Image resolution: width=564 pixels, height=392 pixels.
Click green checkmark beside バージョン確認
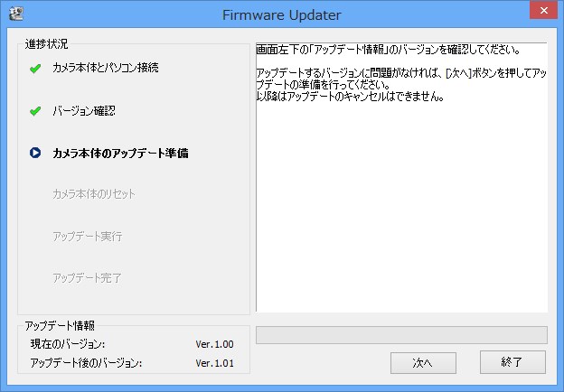(35, 111)
